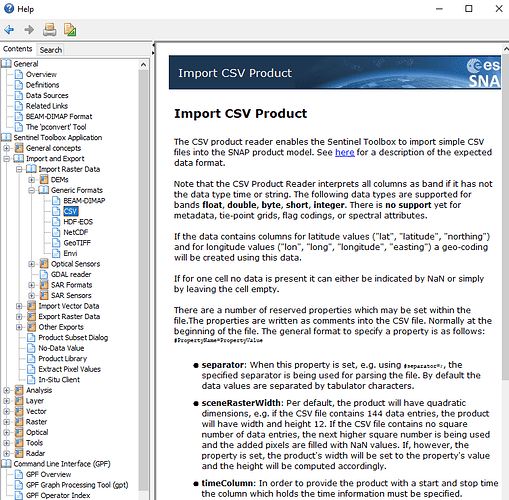Click the page icon next to Overview
Image resolution: width=509 pixels, height=500 pixels.
tap(19, 74)
